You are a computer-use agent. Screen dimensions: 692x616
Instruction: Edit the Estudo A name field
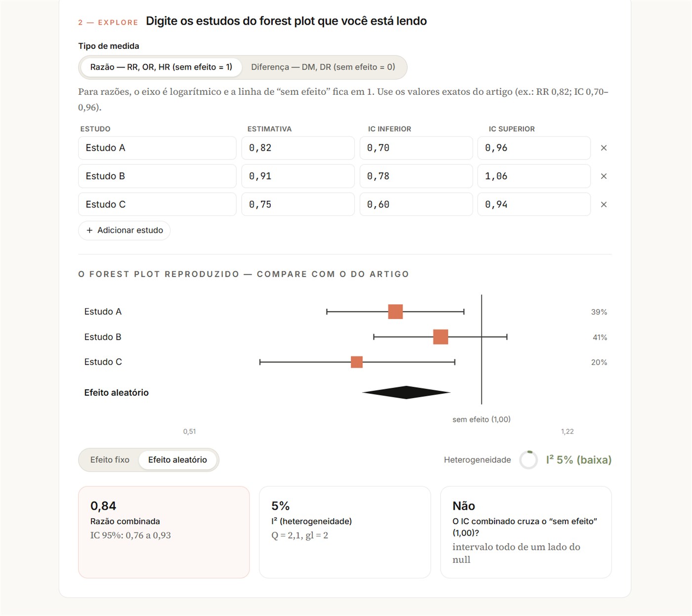click(x=157, y=148)
